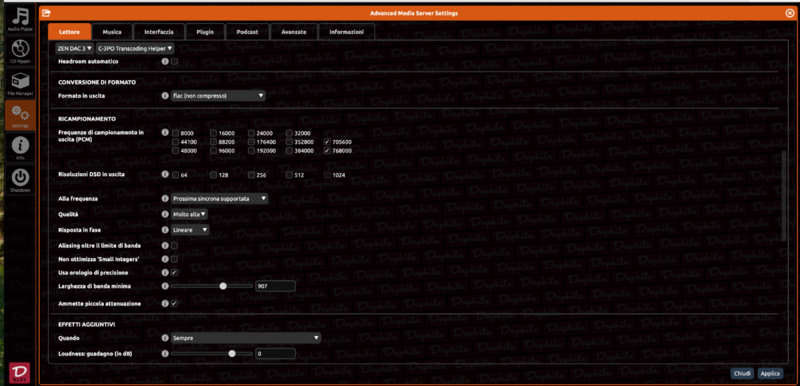Toggle Usa orologio di precisione checkbox
800x386 pixels.
(x=174, y=273)
